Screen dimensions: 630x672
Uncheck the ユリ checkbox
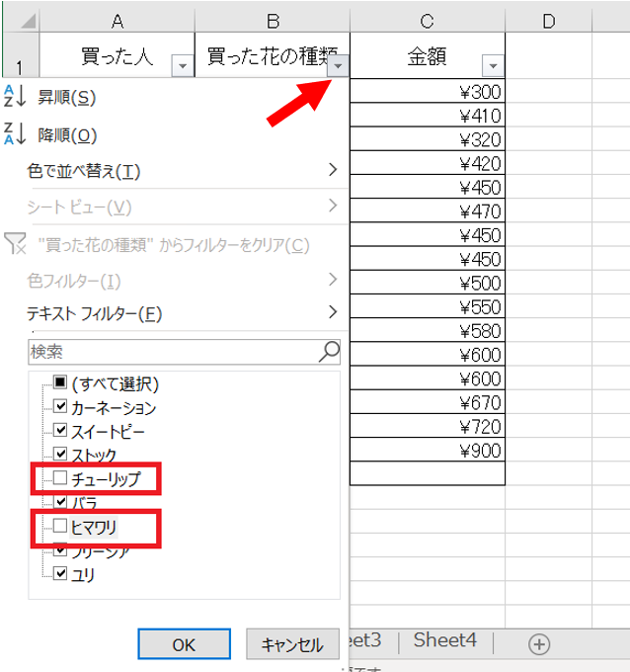coord(60,574)
